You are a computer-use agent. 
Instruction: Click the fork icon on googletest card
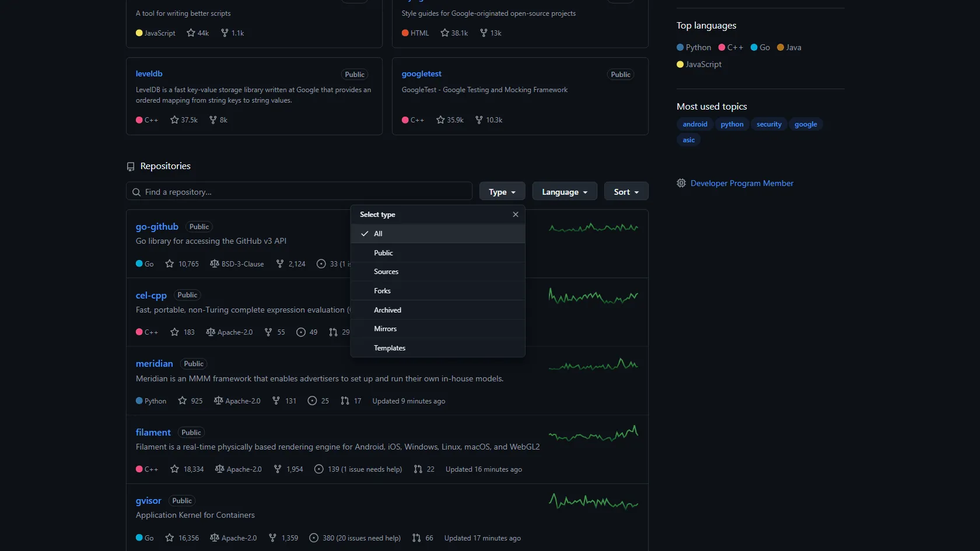point(479,120)
